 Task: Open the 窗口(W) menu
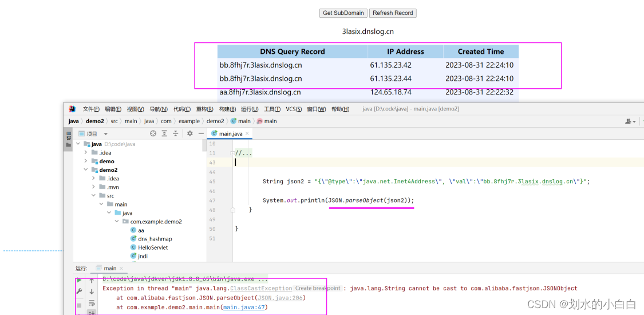click(x=317, y=109)
